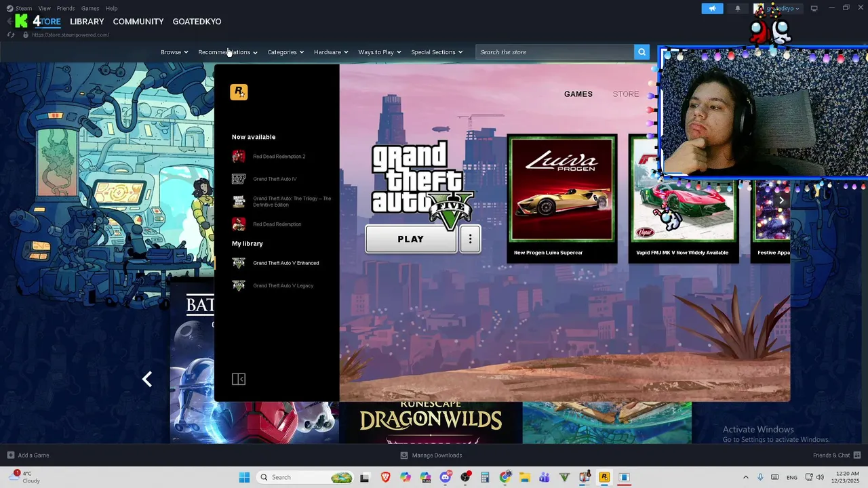
Task: Open the View menu
Action: pyautogui.click(x=44, y=8)
